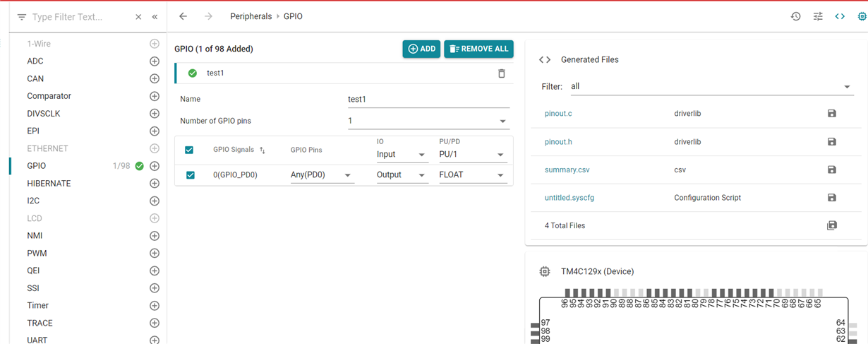
Task: Expand the Any(PD0) pin dropdown
Action: tap(322, 174)
